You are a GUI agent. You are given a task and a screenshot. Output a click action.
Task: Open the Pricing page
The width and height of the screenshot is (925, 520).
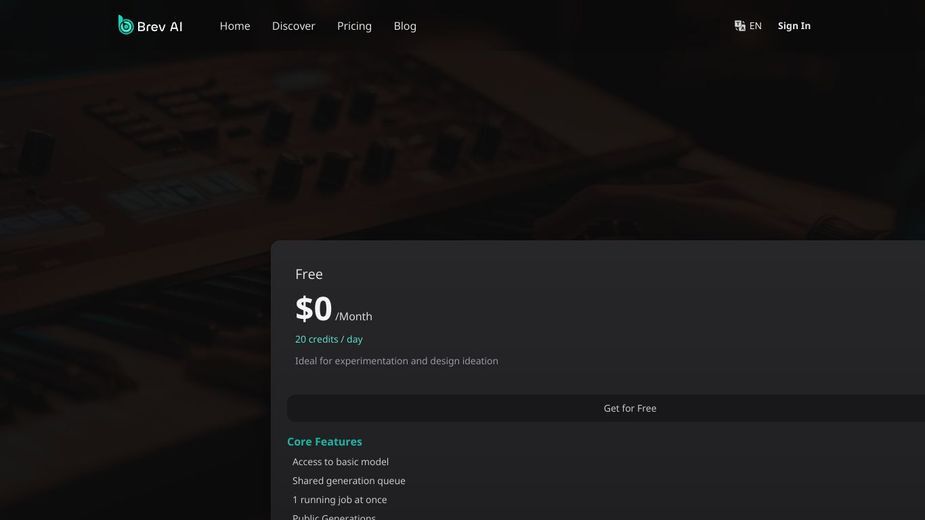pos(354,26)
